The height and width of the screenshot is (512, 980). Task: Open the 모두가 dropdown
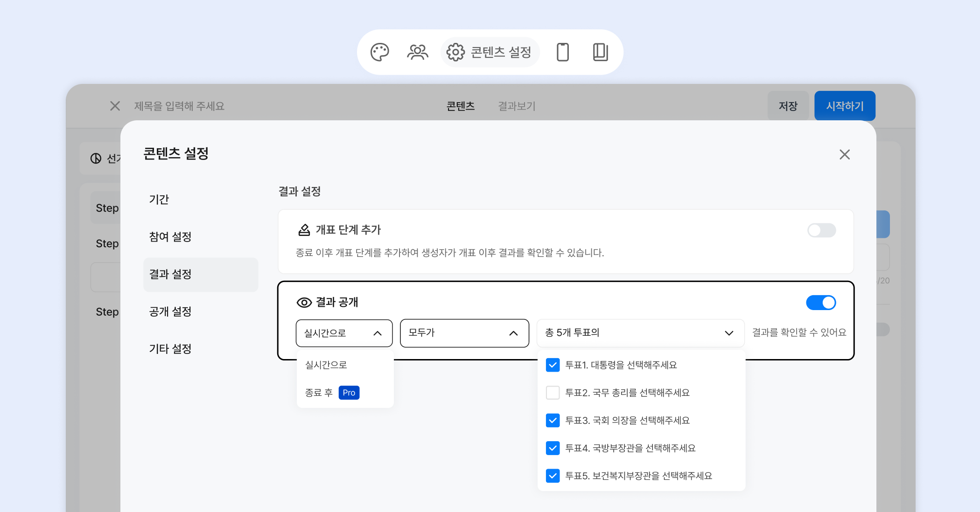click(x=464, y=333)
